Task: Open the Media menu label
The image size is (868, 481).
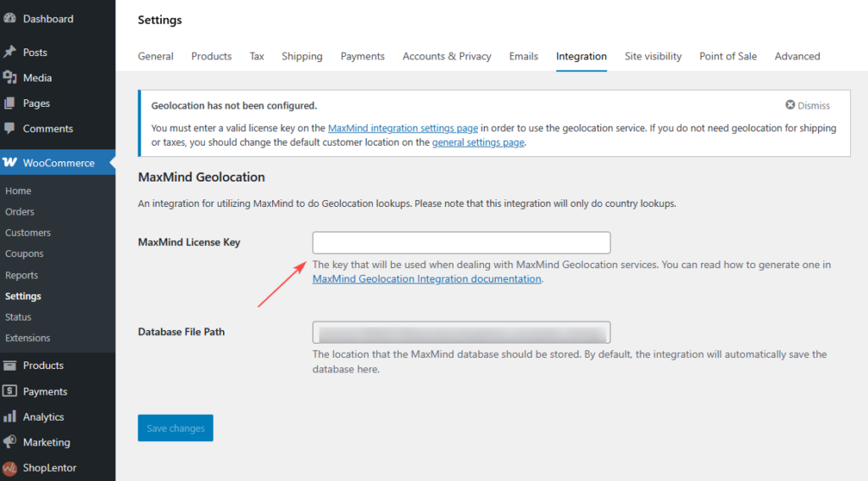Action: tap(37, 77)
